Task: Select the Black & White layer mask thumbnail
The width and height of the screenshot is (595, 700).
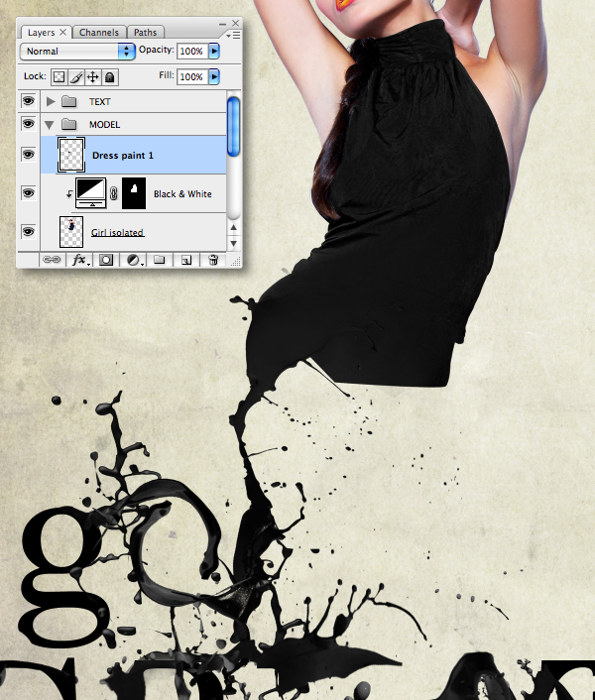Action: click(134, 193)
